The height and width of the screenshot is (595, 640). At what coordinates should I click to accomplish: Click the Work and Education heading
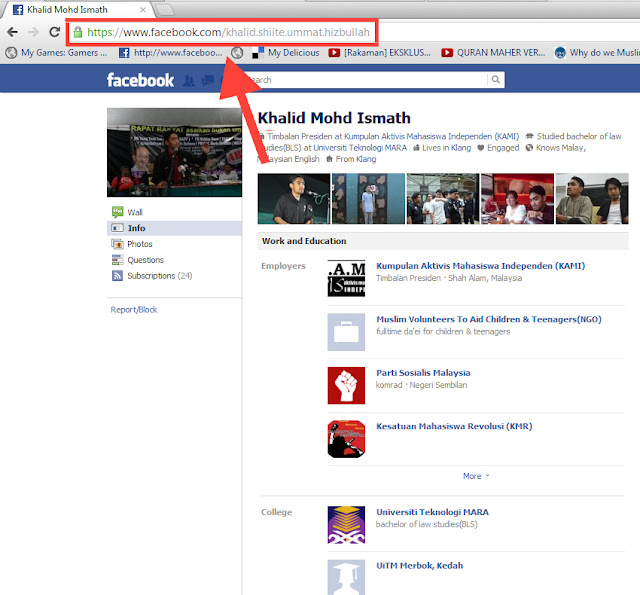tap(304, 241)
